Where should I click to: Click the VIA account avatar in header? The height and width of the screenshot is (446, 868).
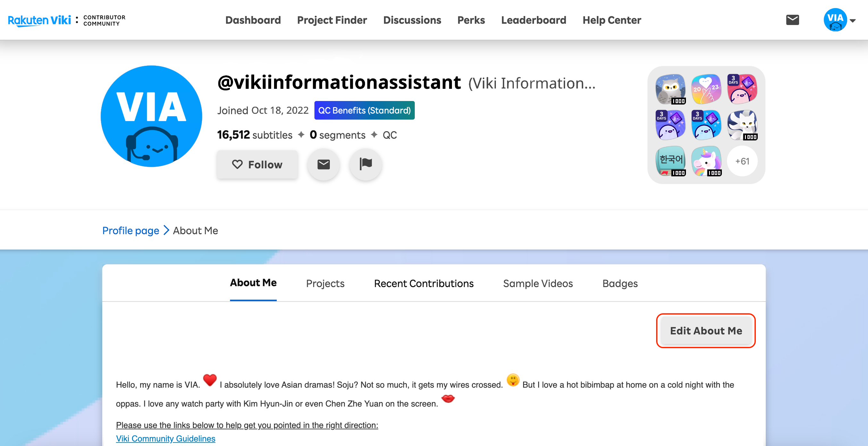click(835, 20)
